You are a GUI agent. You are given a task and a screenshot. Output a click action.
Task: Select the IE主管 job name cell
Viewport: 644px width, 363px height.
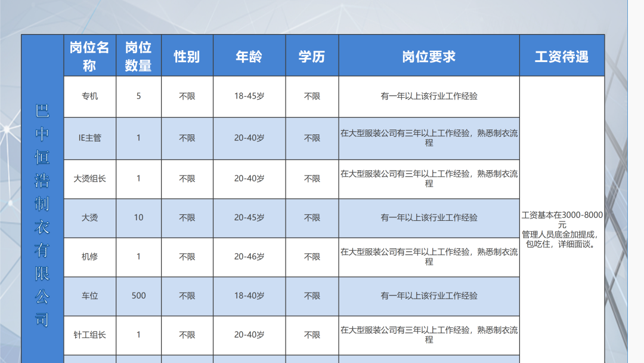pyautogui.click(x=89, y=138)
